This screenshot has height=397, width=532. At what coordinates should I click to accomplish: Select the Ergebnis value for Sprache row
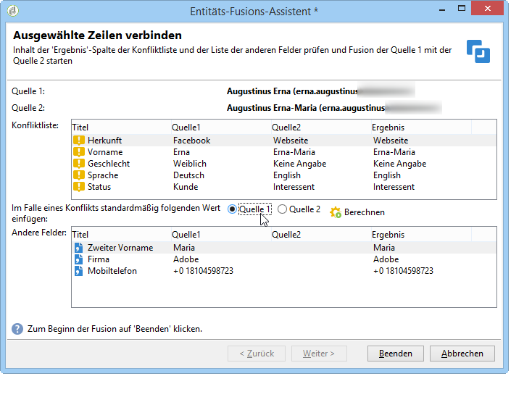pyautogui.click(x=387, y=175)
